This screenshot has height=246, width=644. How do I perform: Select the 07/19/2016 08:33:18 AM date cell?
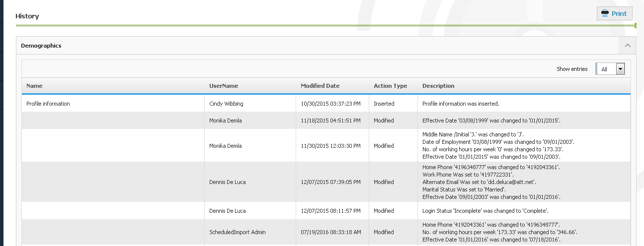coord(330,232)
